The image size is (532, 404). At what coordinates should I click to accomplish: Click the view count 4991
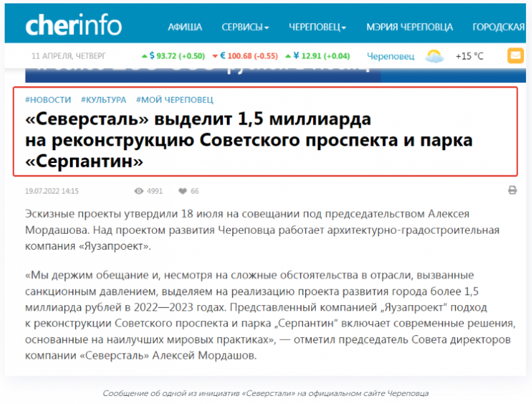(x=155, y=191)
